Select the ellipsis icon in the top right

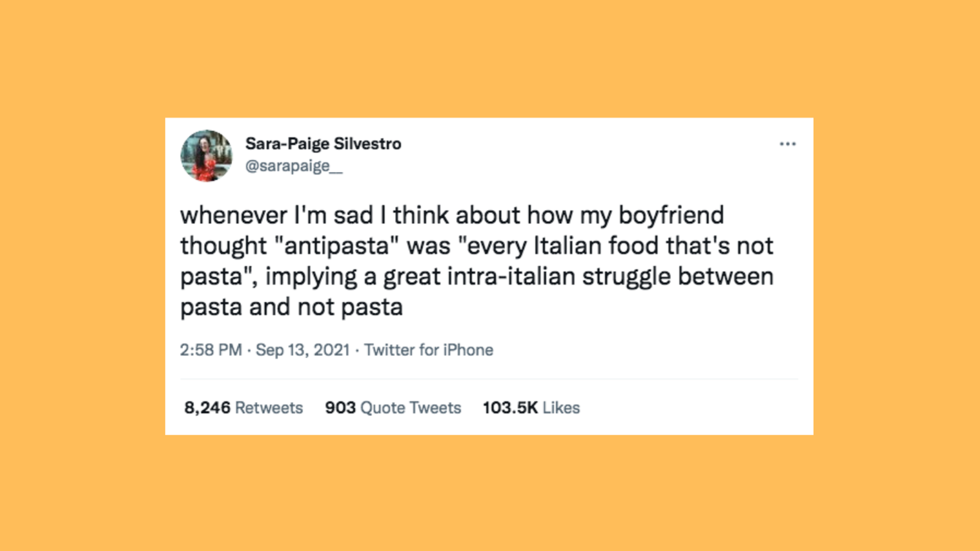click(788, 144)
